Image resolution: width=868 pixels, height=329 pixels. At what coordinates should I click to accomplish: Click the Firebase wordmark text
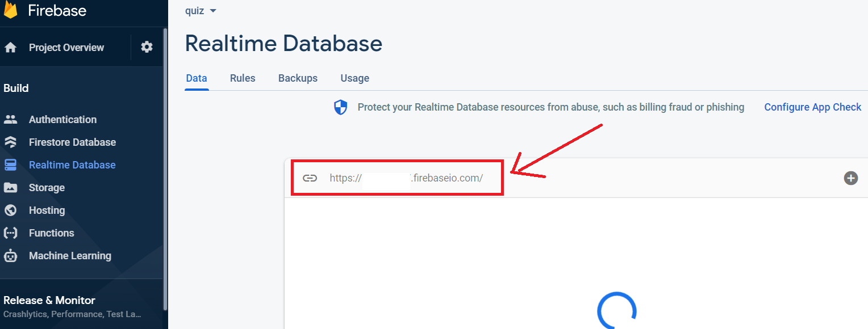click(x=57, y=11)
